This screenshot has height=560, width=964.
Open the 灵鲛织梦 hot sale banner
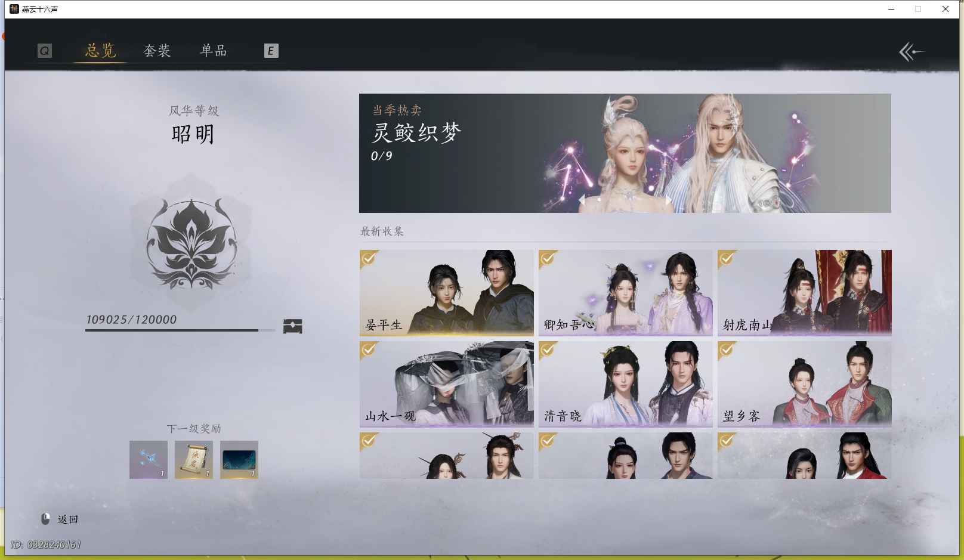point(625,153)
